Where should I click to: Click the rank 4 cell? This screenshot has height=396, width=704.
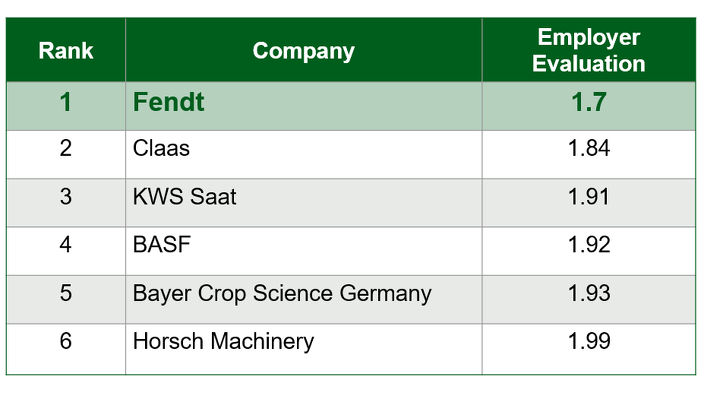click(x=66, y=251)
